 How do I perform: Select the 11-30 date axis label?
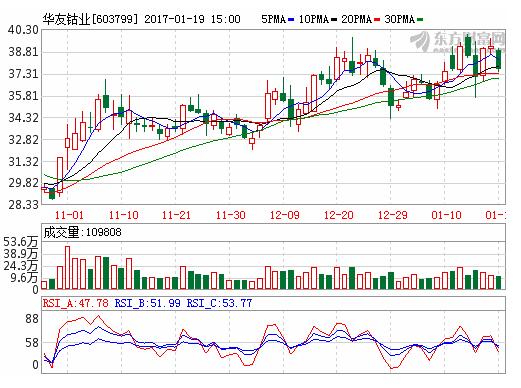coord(231,215)
